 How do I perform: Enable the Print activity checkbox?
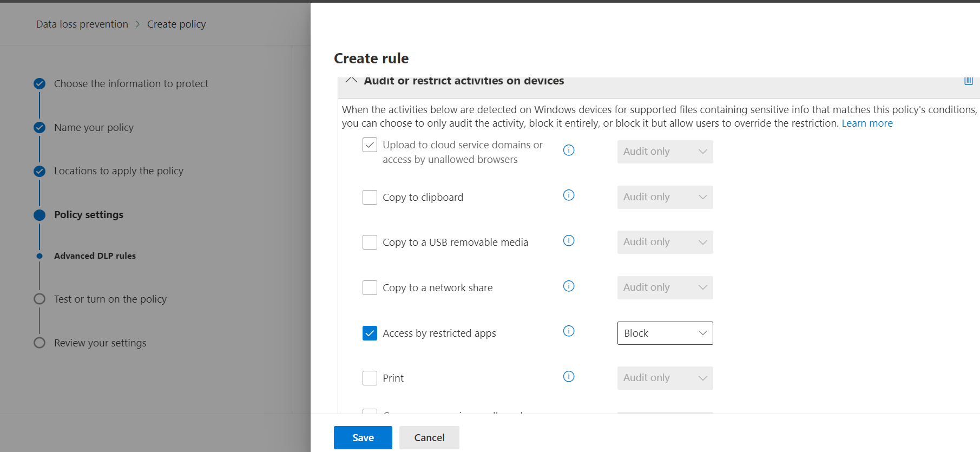tap(370, 378)
